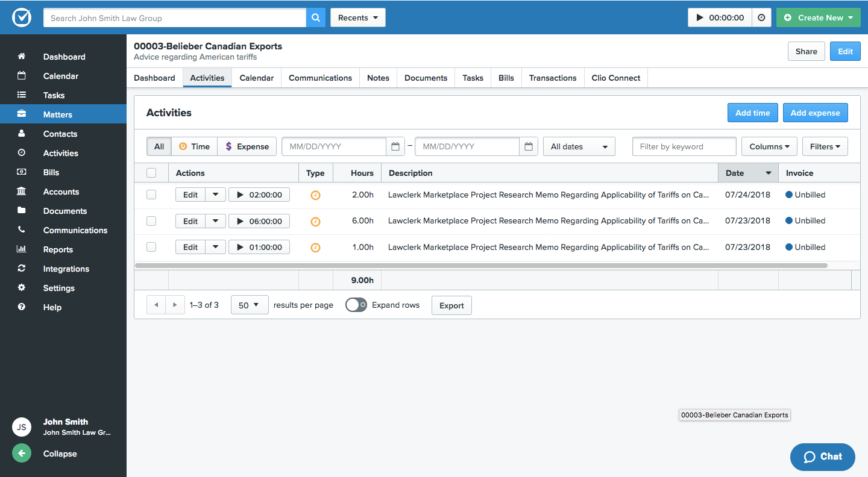Open the Clio Connect tab

click(x=615, y=78)
